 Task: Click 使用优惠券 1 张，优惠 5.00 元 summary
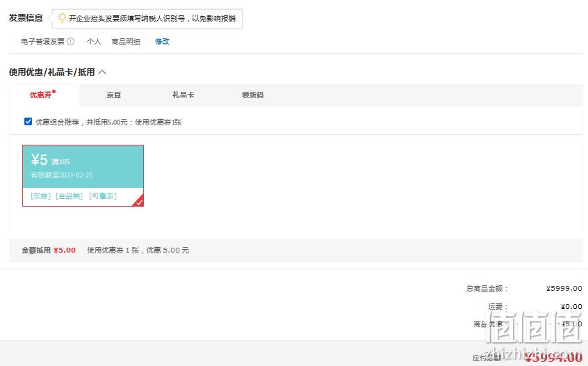pos(138,250)
